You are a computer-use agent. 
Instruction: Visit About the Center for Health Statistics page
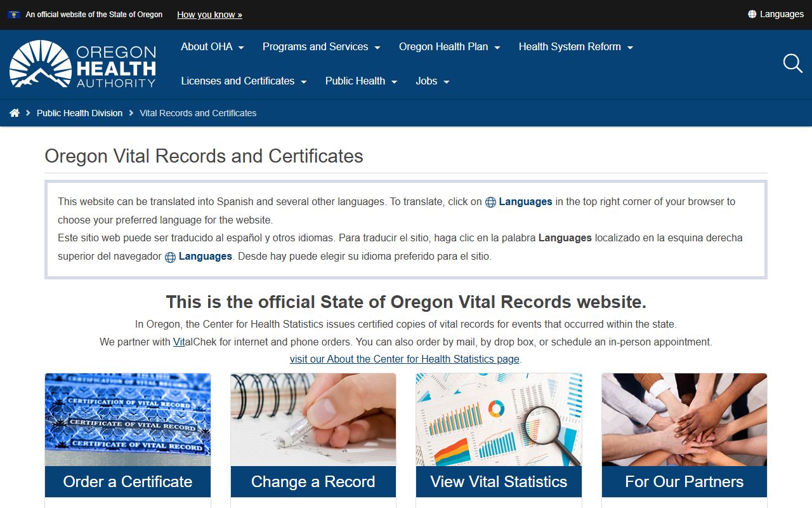pos(405,359)
